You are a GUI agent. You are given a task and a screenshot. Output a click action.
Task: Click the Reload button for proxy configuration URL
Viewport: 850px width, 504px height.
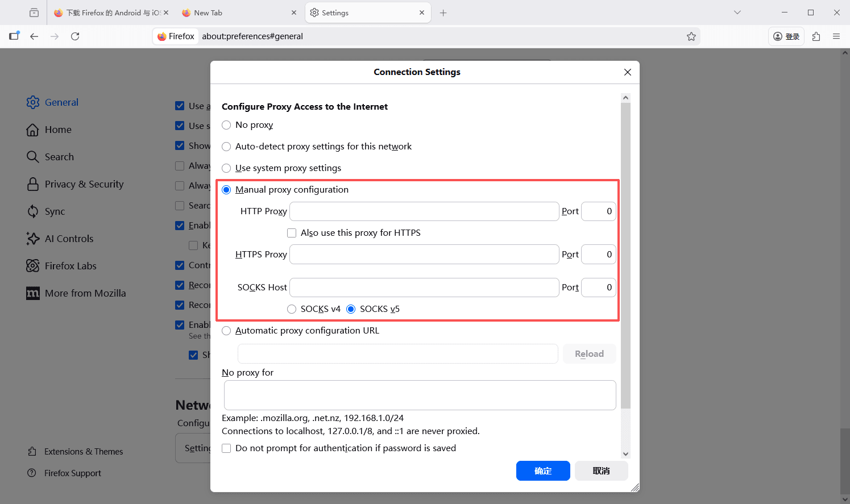[589, 353]
